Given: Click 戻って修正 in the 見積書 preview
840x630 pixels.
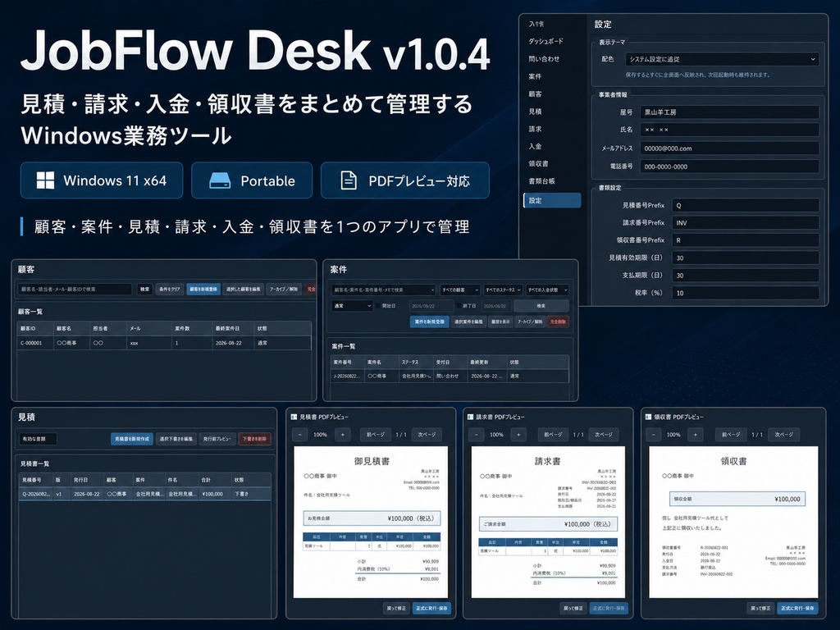Looking at the screenshot, I should [x=396, y=608].
